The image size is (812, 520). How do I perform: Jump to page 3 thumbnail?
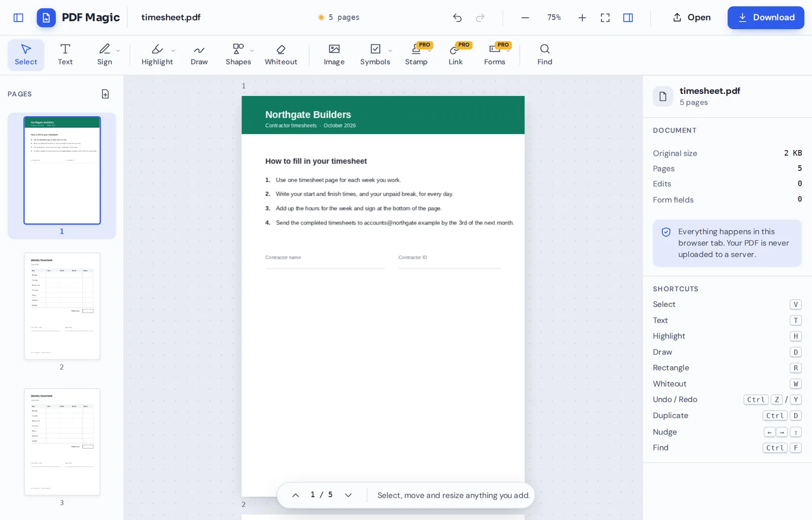[x=62, y=442]
